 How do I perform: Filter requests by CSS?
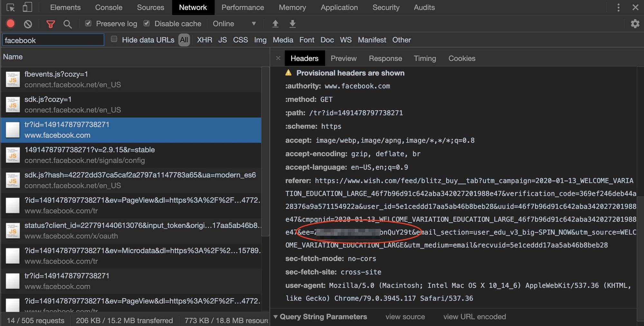click(241, 40)
